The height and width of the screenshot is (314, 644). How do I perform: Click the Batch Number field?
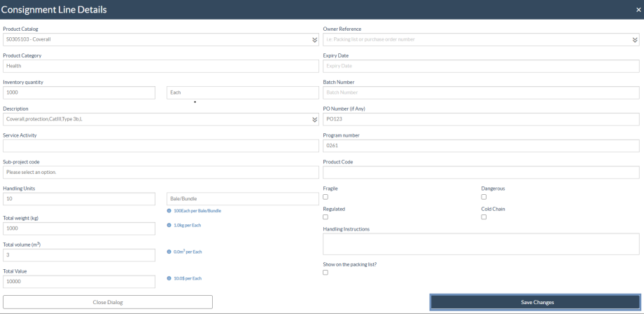point(482,93)
